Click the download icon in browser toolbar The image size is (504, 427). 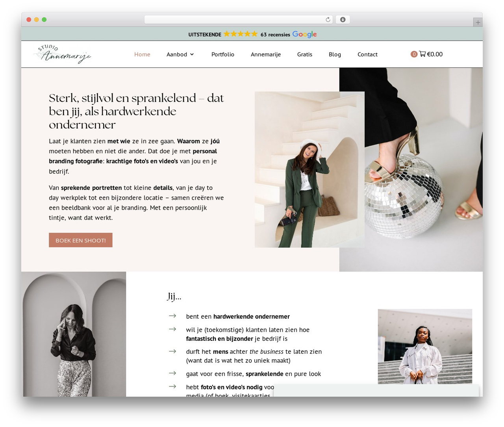point(343,20)
